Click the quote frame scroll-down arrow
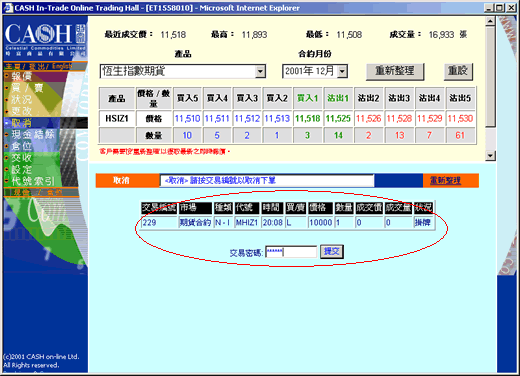This screenshot has width=520, height=376. coord(490,155)
